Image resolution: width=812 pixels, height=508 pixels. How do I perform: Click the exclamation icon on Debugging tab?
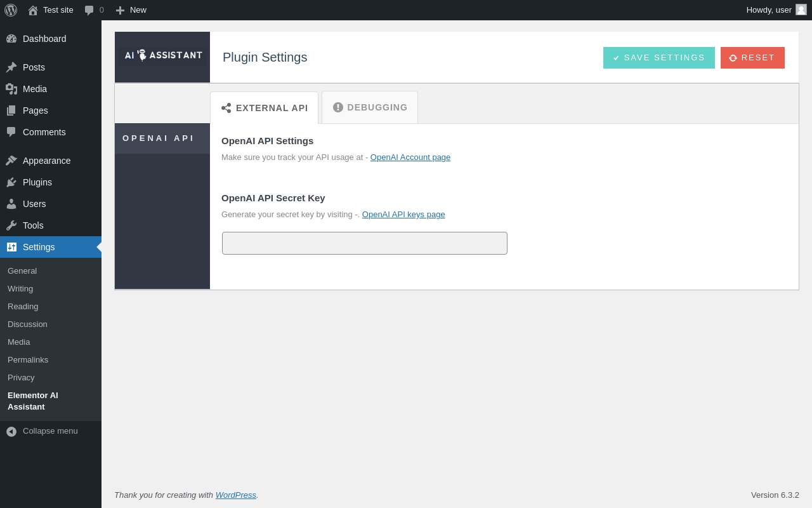click(x=338, y=107)
